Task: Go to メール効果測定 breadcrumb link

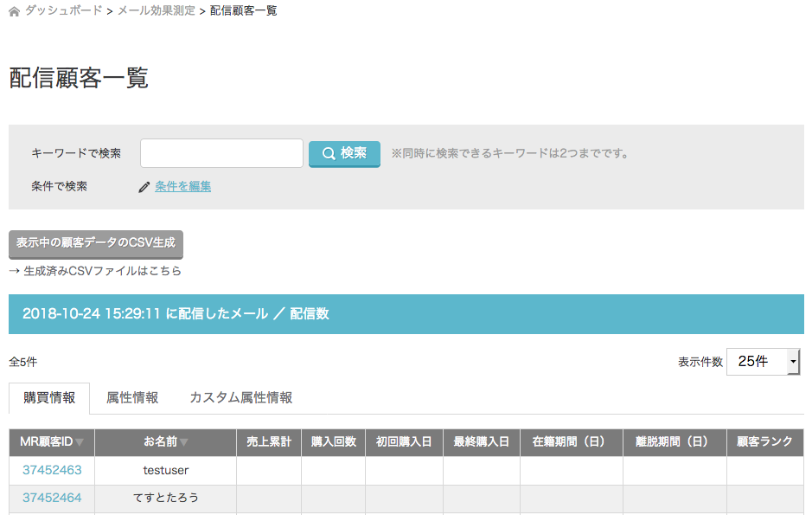Action: 156,11
